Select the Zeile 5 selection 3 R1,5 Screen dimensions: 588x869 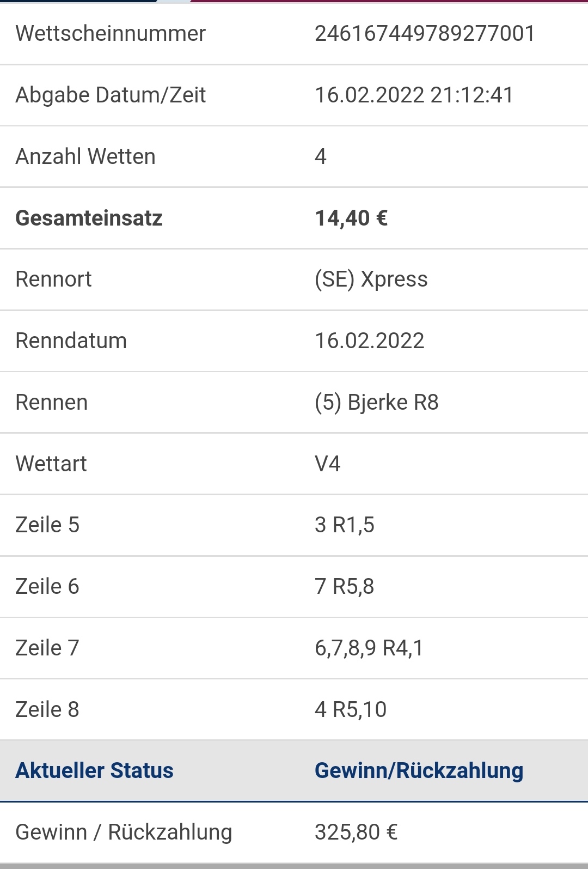coord(345,525)
